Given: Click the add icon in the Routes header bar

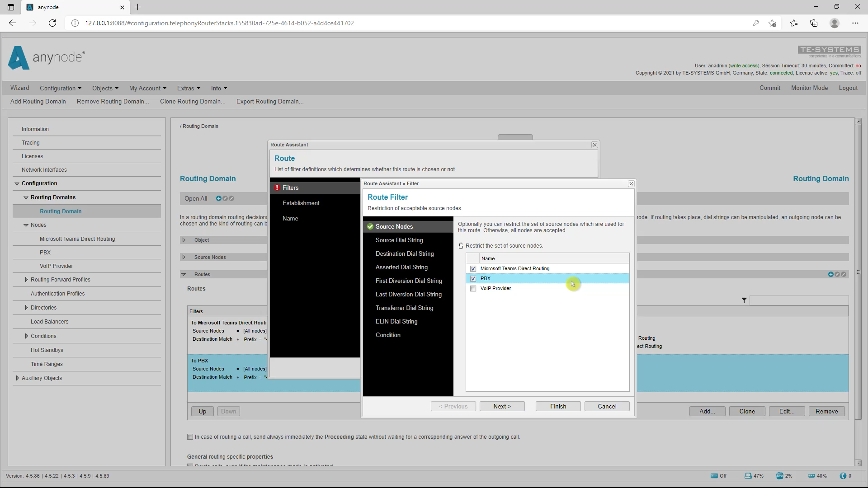Looking at the screenshot, I should pyautogui.click(x=830, y=274).
